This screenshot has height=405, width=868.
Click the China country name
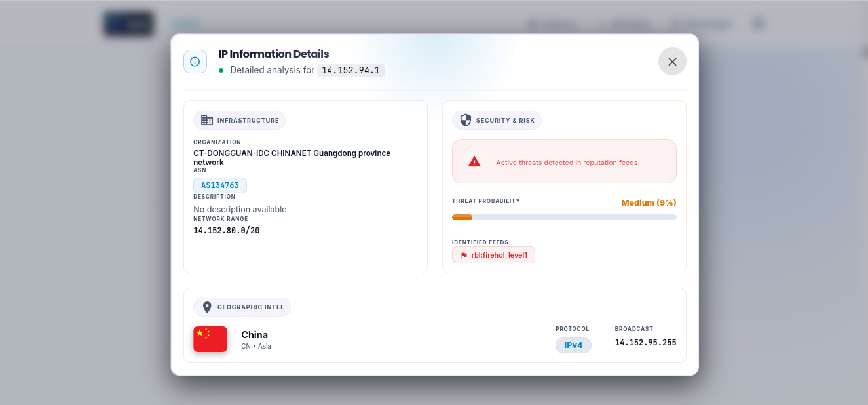click(x=254, y=335)
